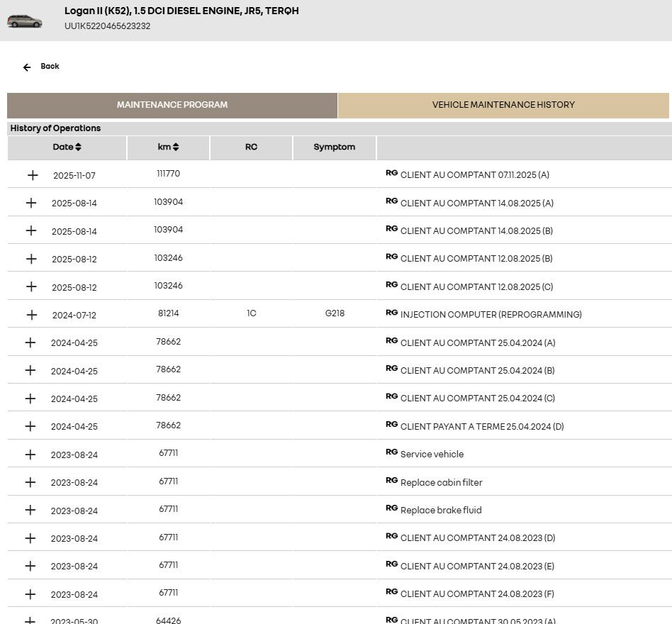Expand the 2025-11-07 operation row
672x624 pixels.
tap(33, 175)
